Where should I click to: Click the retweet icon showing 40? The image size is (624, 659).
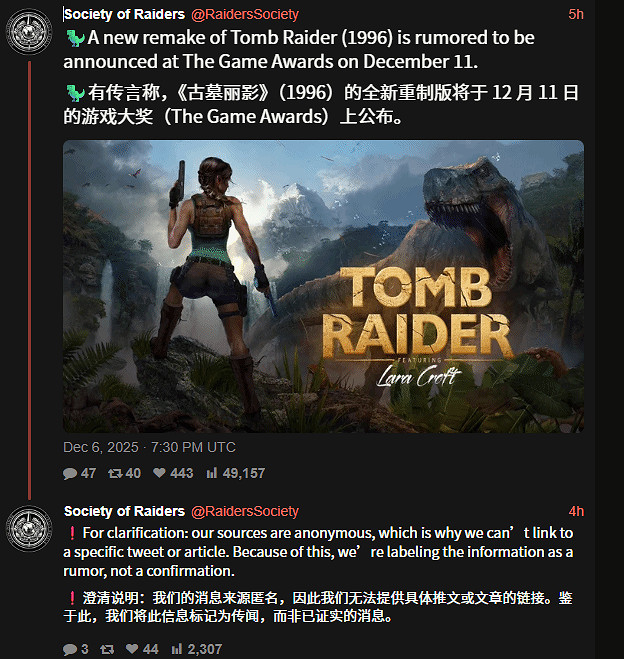115,474
